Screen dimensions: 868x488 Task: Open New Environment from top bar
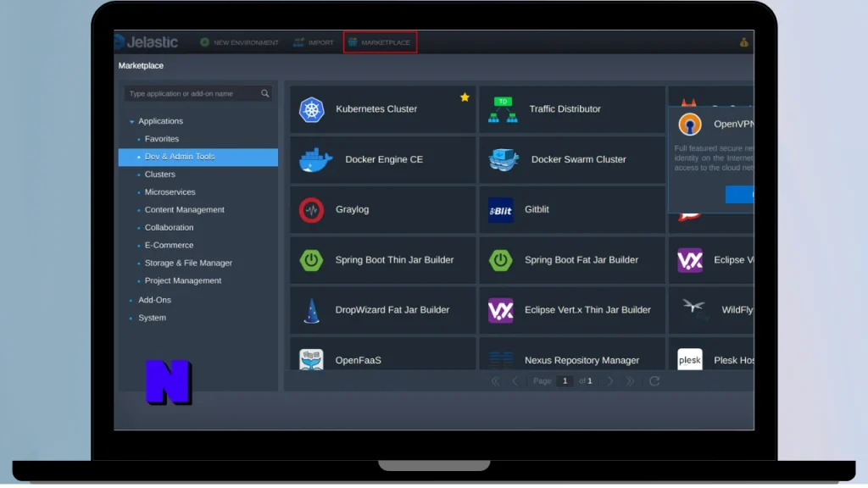coord(239,42)
